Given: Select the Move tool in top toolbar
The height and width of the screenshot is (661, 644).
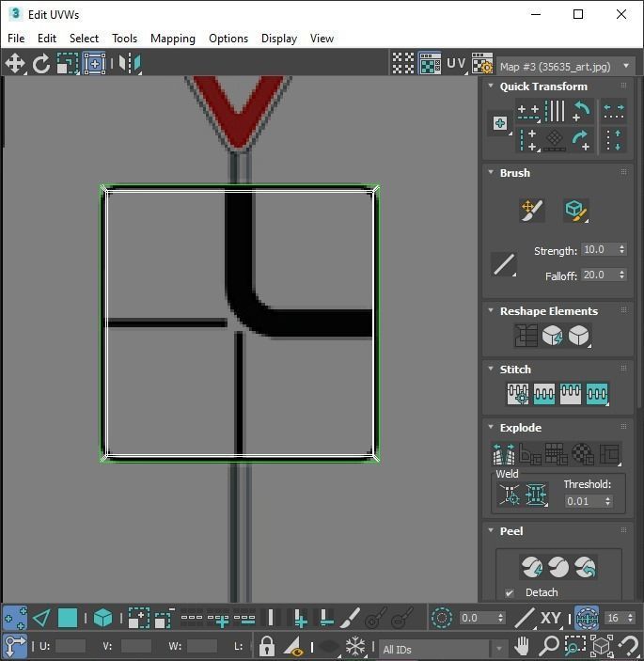Looking at the screenshot, I should click(x=15, y=64).
